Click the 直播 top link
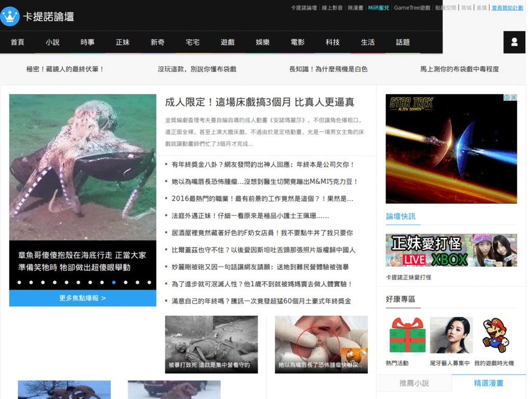The width and height of the screenshot is (532, 399). point(482,7)
